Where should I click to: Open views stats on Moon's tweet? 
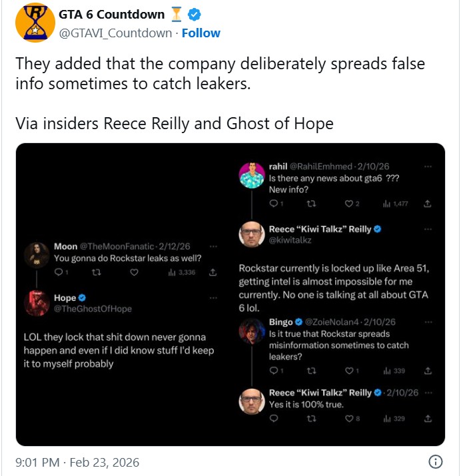point(181,272)
